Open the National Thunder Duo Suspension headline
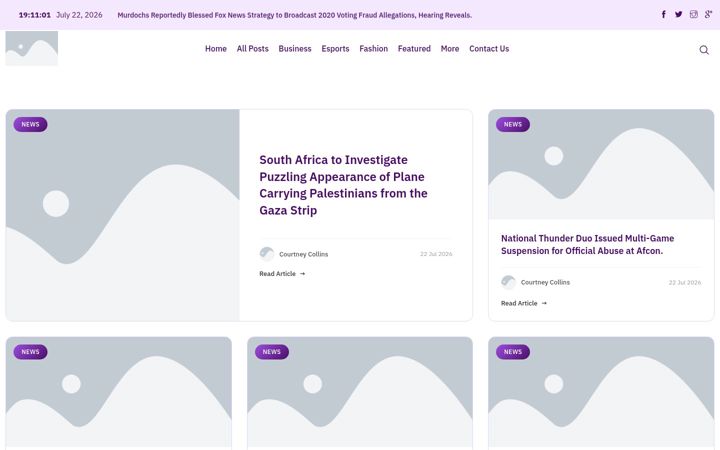 point(587,244)
